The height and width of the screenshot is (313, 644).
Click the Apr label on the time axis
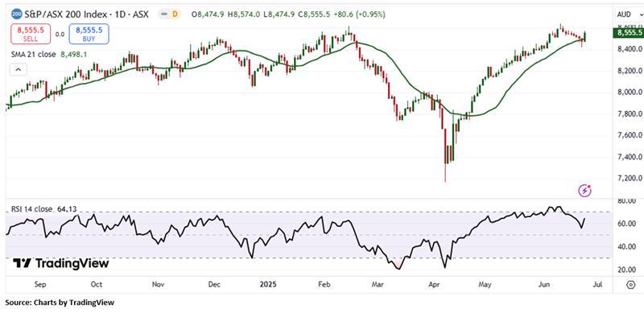(434, 284)
